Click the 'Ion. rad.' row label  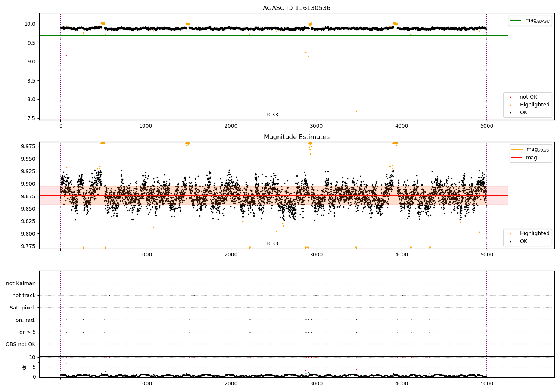[25, 320]
